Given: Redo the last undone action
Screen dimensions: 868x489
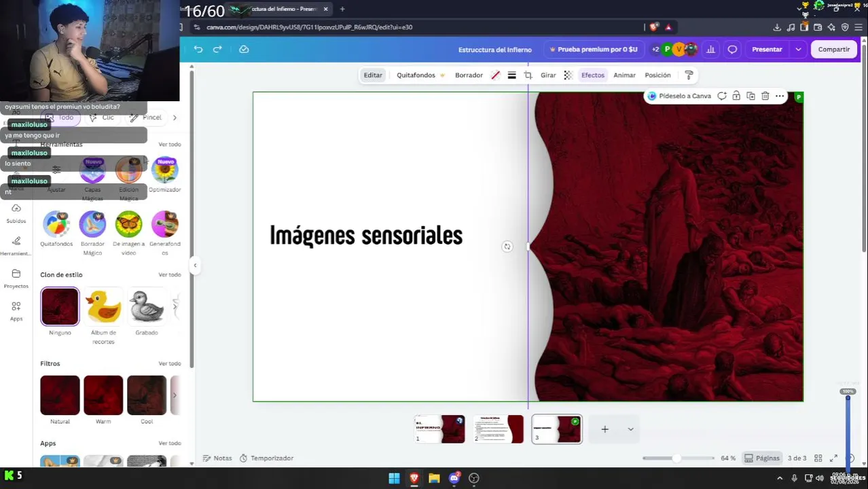Looking at the screenshot, I should coord(217,49).
